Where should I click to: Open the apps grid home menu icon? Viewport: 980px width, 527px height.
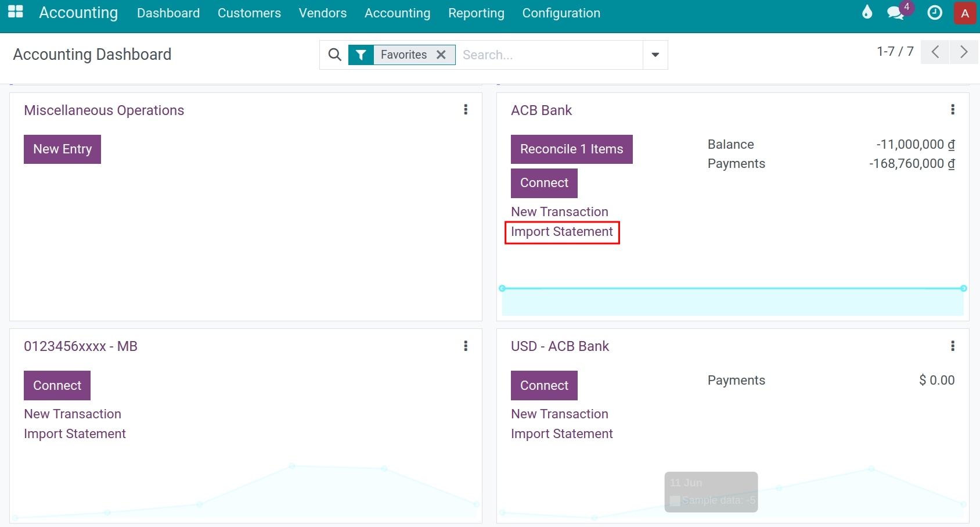(x=16, y=12)
